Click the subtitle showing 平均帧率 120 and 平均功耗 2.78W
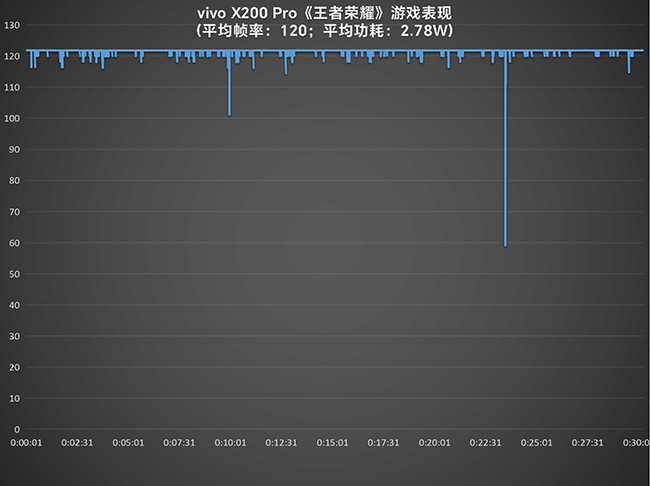Screen dimensions: 650x486 324,31
